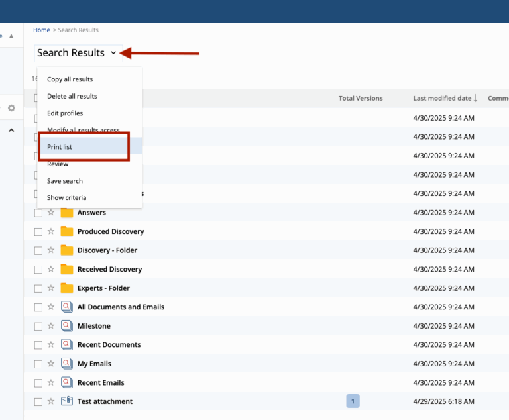Click the Test attachment file icon
The width and height of the screenshot is (509, 420).
pos(66,401)
